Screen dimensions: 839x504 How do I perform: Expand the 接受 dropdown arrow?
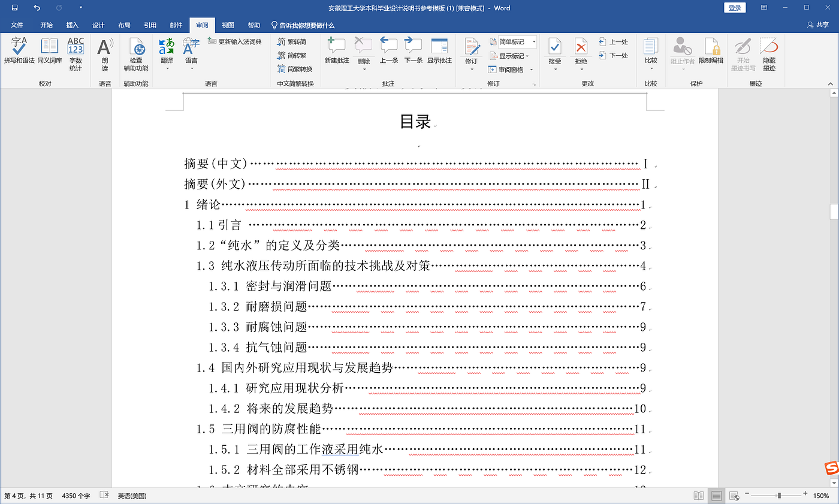pyautogui.click(x=555, y=68)
